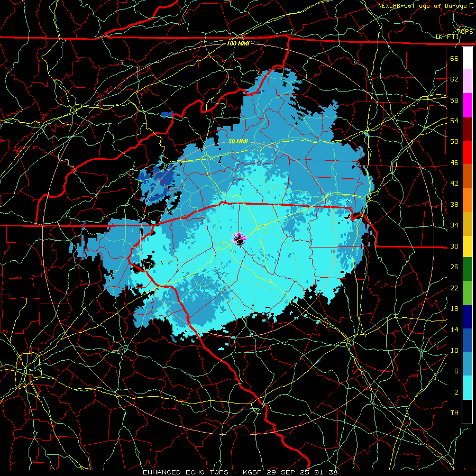The height and width of the screenshot is (476, 476).
Task: Click the "46" legend value
Action: tap(454, 163)
